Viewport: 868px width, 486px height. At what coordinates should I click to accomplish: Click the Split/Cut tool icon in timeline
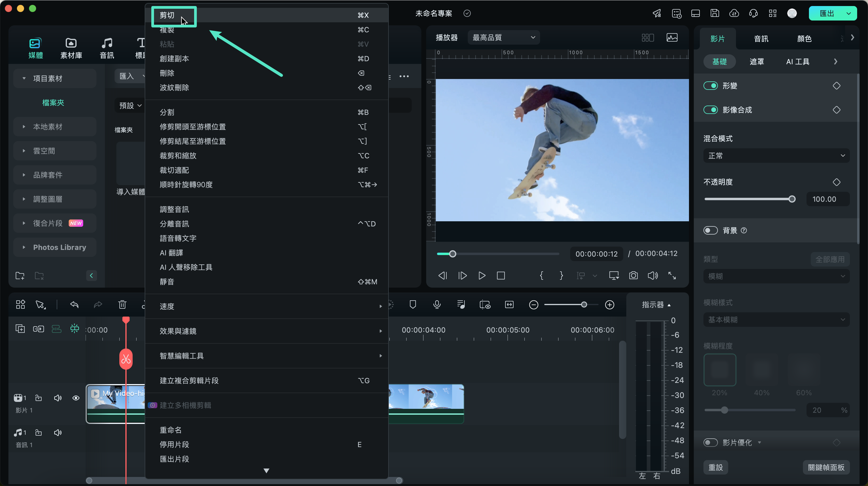pos(126,358)
